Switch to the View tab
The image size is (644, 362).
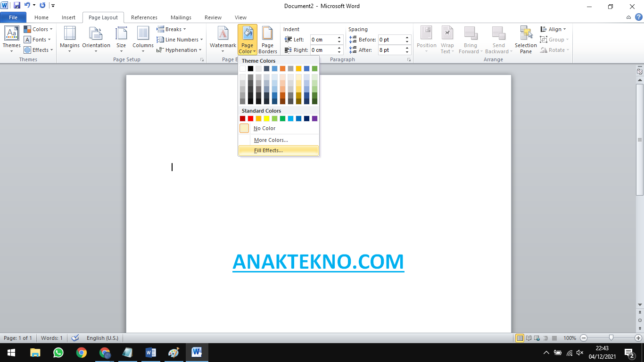[x=240, y=17]
